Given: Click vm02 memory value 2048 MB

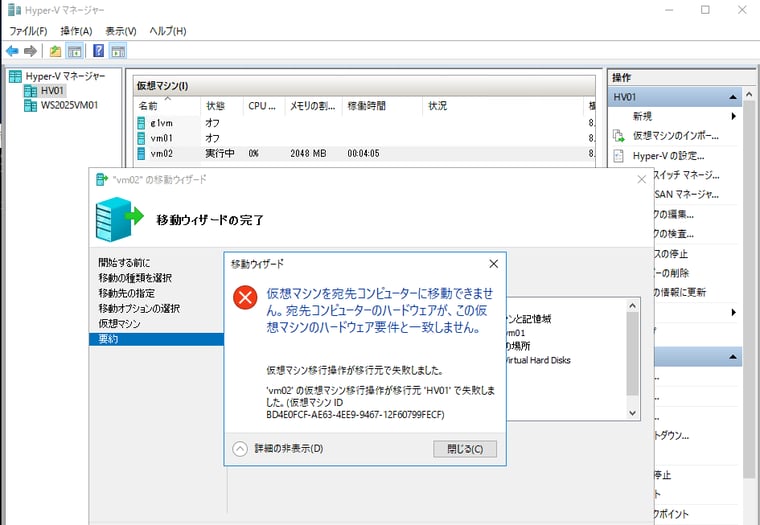Looking at the screenshot, I should click(308, 153).
